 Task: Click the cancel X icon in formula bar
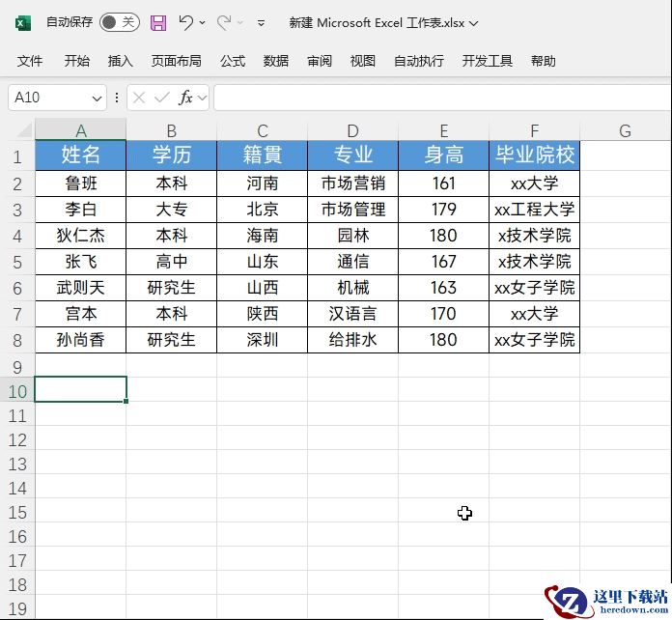[x=138, y=99]
